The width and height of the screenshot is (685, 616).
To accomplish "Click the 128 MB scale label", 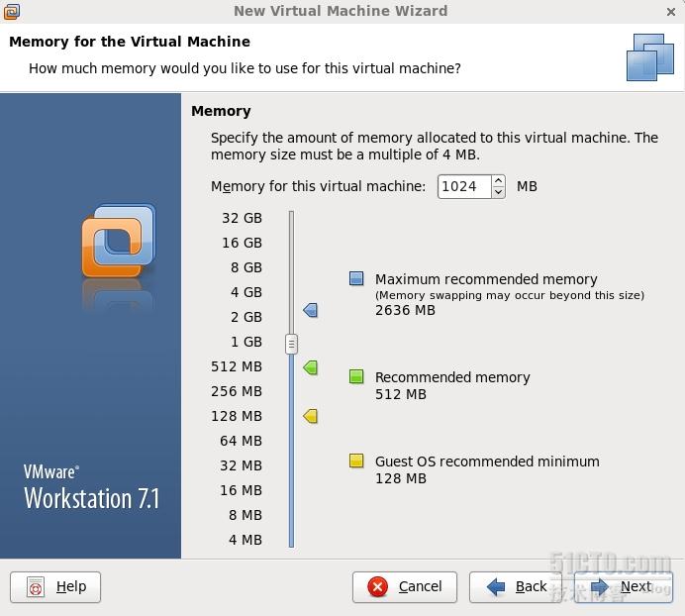I will tap(237, 416).
